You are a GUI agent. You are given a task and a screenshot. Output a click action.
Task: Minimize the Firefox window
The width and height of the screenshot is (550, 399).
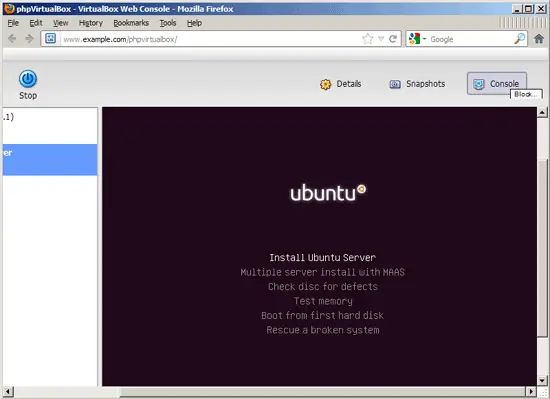click(x=516, y=9)
